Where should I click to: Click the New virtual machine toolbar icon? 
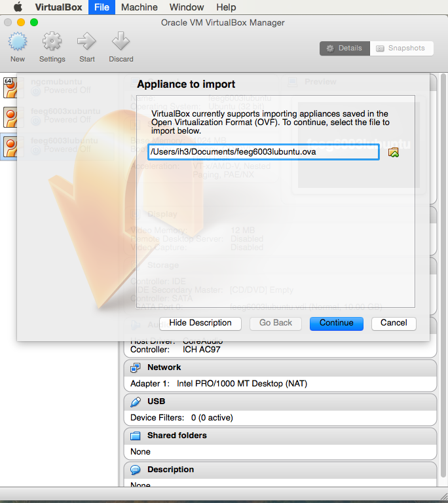(x=18, y=41)
